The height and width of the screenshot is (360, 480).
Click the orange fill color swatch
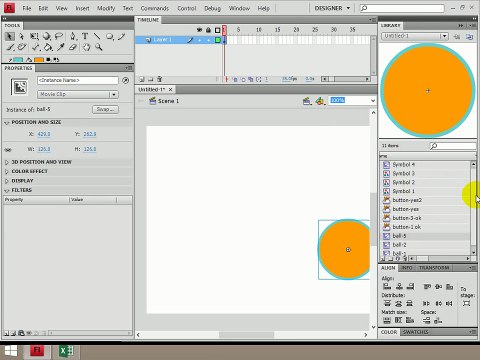point(39,60)
